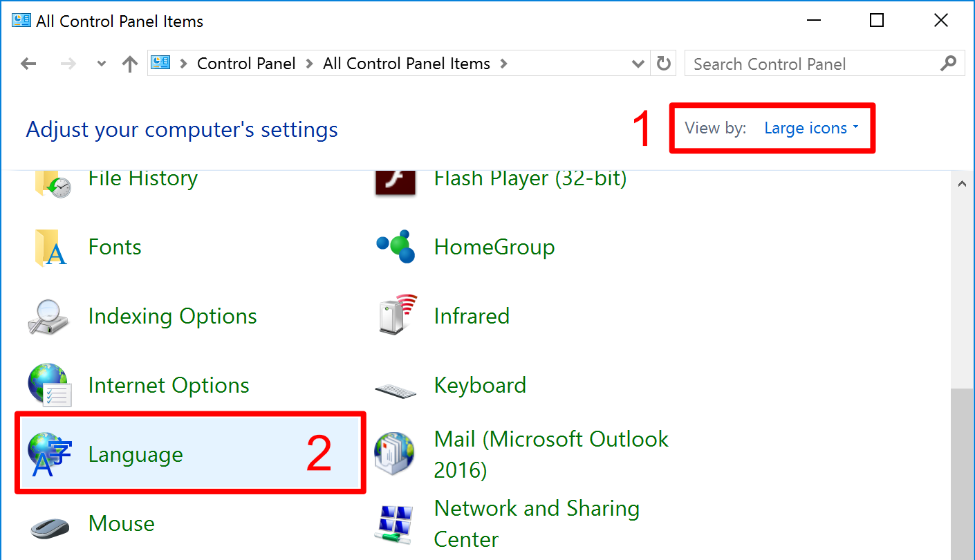Open the Fonts folder icon
The width and height of the screenshot is (975, 560).
[50, 248]
